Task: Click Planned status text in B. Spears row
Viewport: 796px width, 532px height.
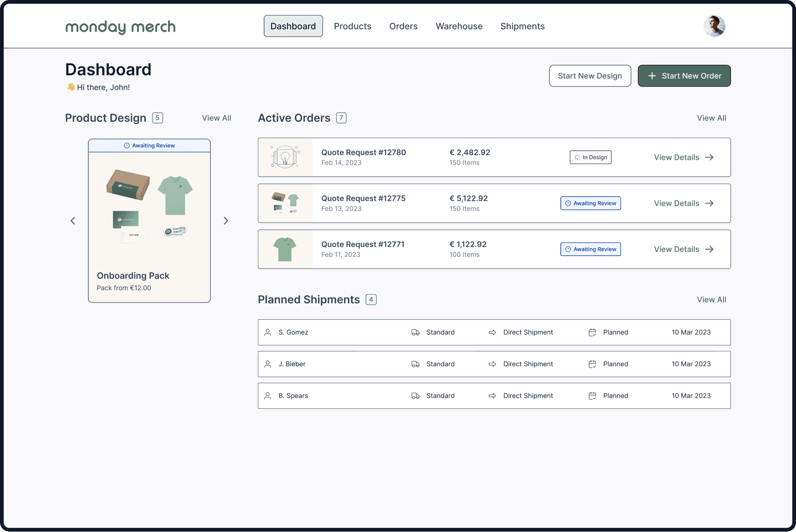Action: tap(616, 396)
